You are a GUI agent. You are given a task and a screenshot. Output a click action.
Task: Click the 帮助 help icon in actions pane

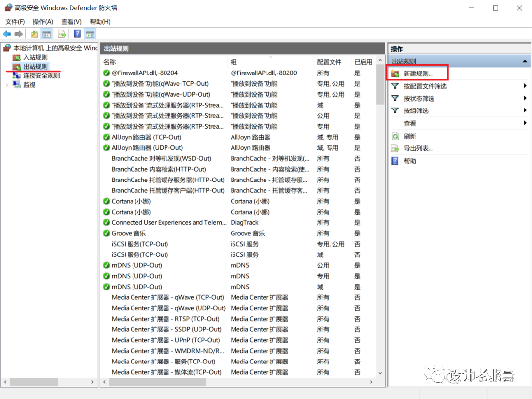coord(395,161)
